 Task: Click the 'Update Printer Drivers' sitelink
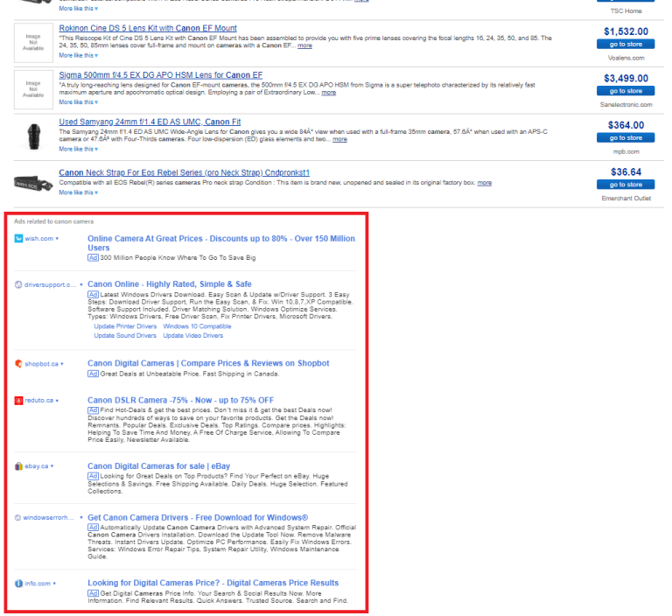pos(125,326)
